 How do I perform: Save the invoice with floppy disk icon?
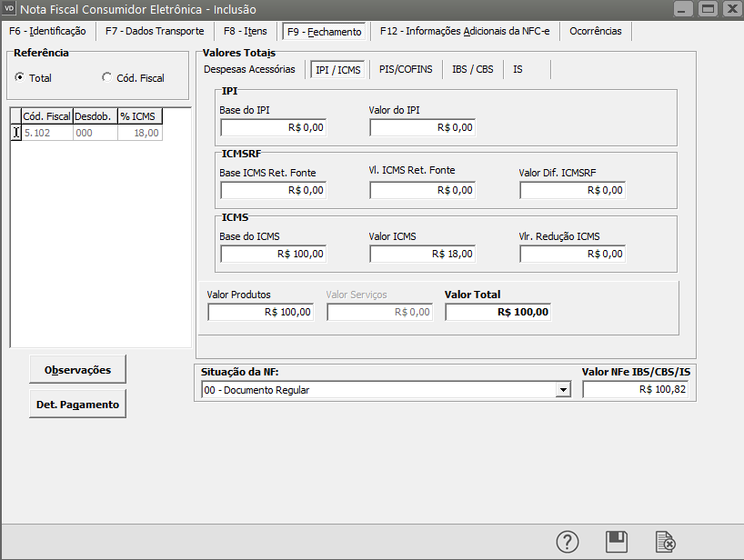coord(617,542)
